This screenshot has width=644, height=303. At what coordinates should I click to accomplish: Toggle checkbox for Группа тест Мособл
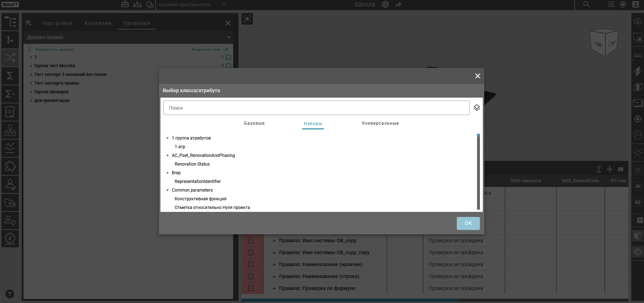pyautogui.click(x=228, y=66)
